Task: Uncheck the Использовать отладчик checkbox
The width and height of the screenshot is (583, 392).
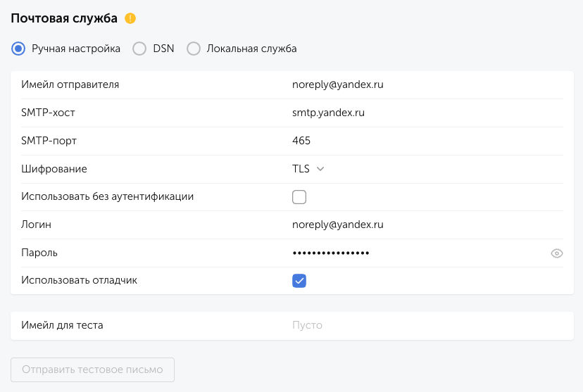Action: point(299,281)
